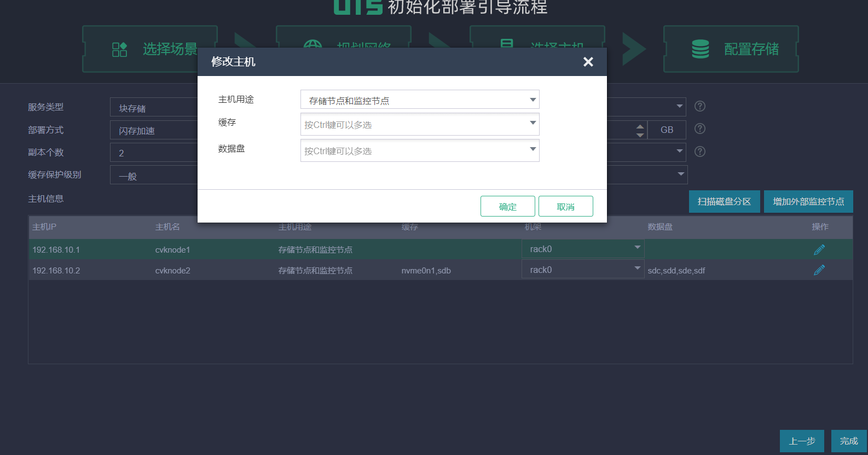Cancel the dialog with 取消
Screen dimensions: 868x455
pos(566,206)
